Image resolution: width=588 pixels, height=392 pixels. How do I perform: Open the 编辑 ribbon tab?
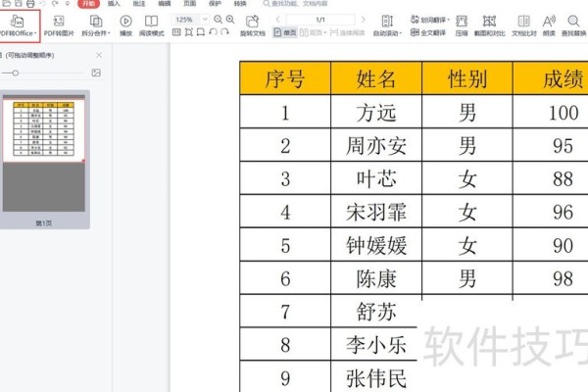[165, 4]
